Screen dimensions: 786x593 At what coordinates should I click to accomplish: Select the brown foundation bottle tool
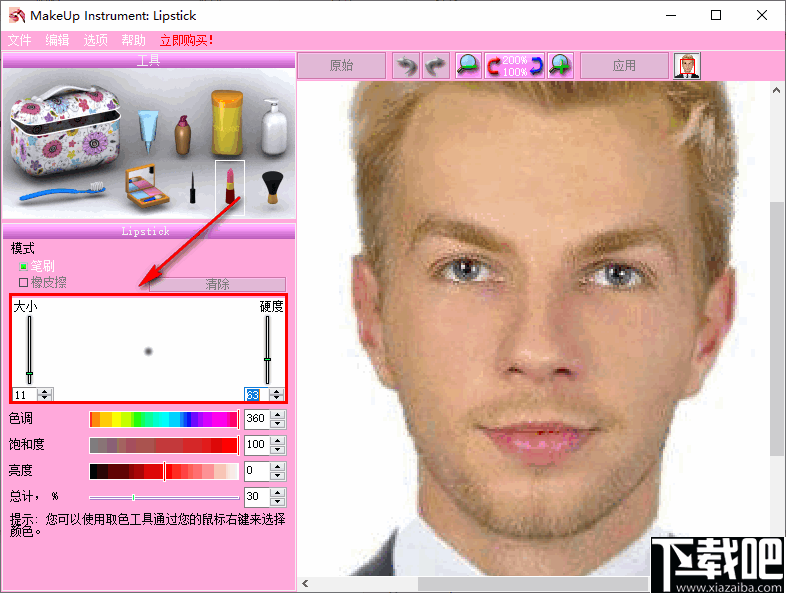[182, 134]
